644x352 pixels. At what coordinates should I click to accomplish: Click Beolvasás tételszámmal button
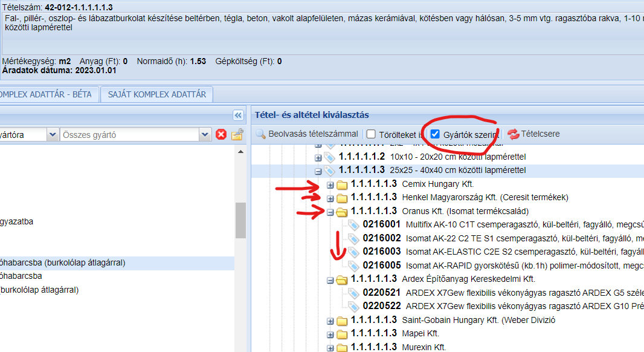point(307,134)
